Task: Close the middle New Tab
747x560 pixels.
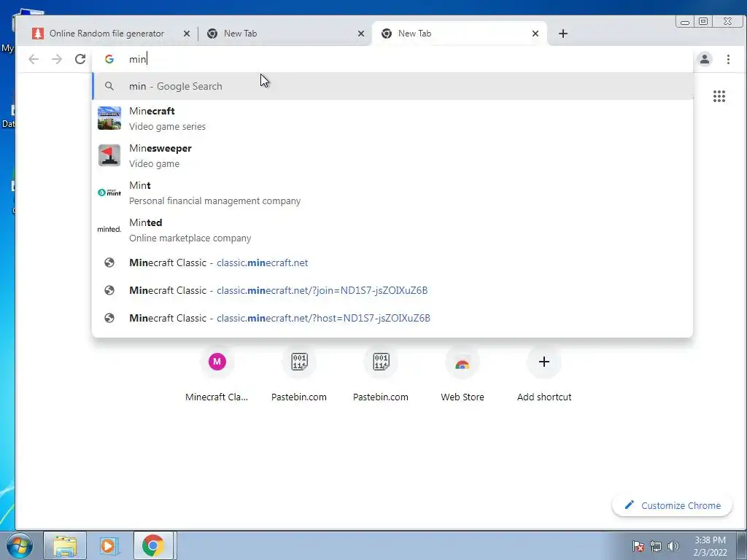Action: coord(361,34)
